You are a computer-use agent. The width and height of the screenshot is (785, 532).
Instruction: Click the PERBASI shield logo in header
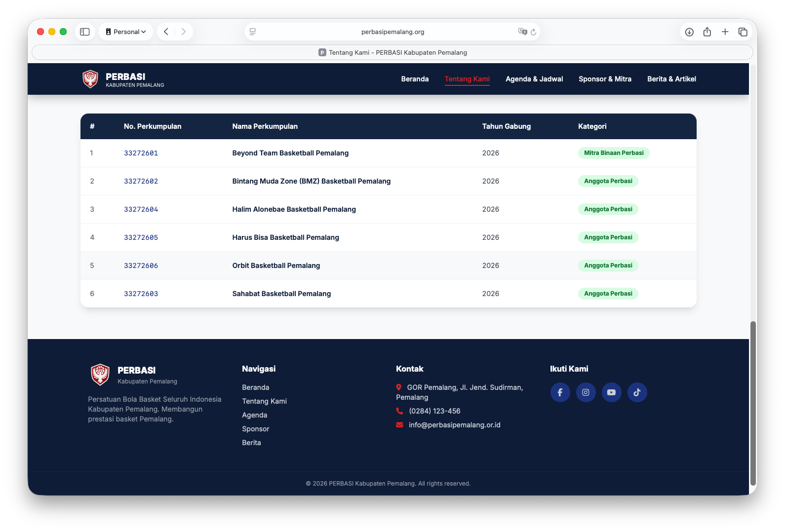[90, 79]
